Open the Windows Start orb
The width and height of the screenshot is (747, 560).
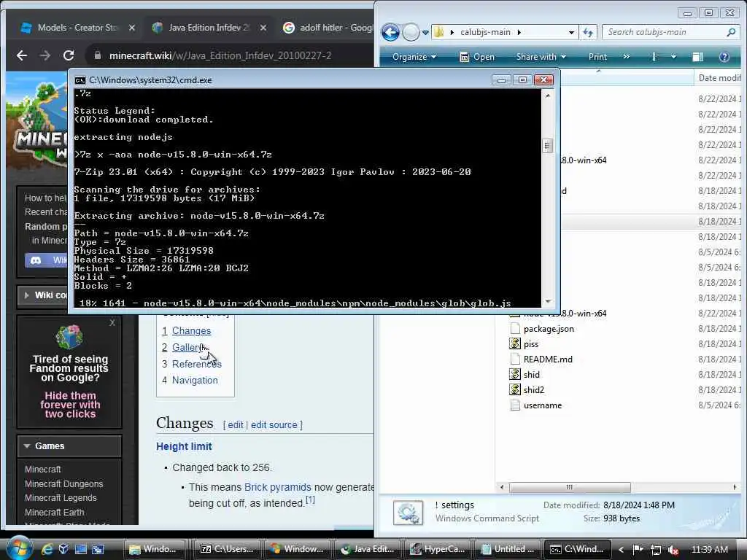tap(19, 548)
